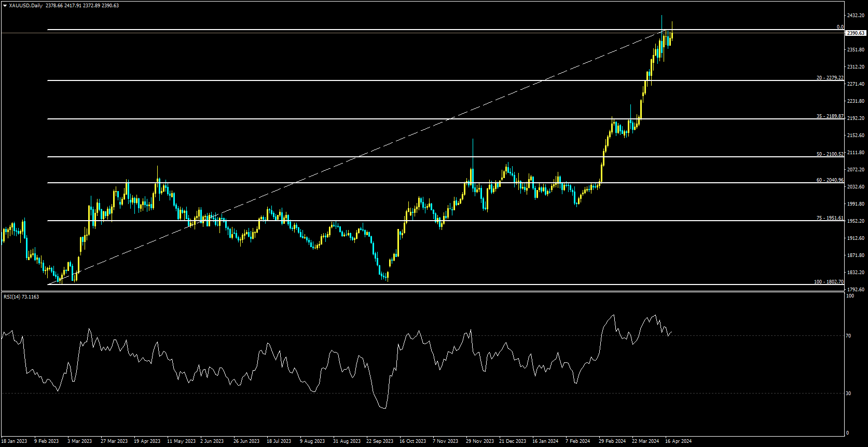Click price axis value 2192.20
This screenshot has width=868, height=447.
tap(856, 118)
